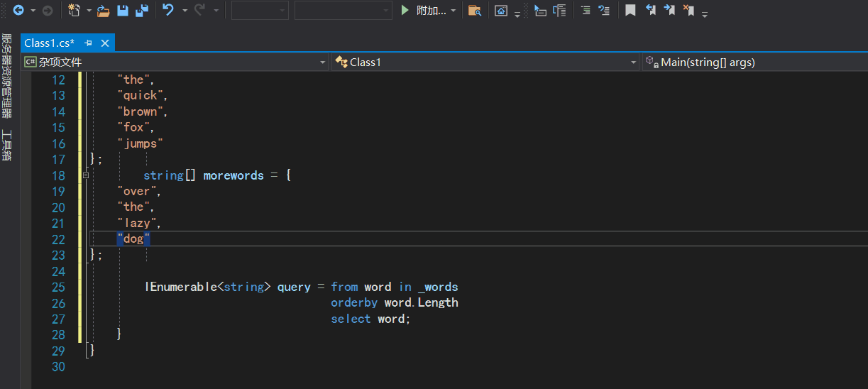Screen dimensions: 868x389
Task: Click line number 24 in the margin
Action: pos(58,271)
